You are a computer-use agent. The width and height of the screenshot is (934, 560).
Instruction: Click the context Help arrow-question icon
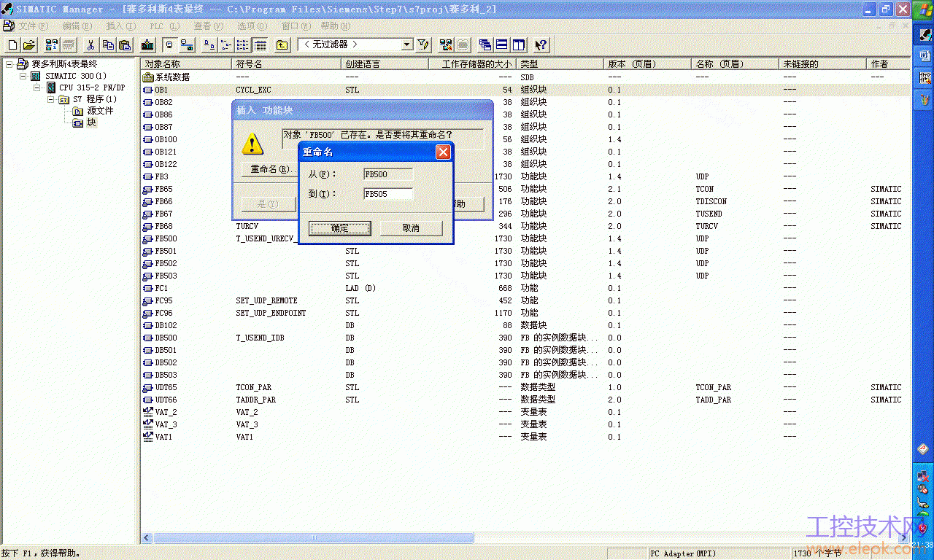coord(541,45)
